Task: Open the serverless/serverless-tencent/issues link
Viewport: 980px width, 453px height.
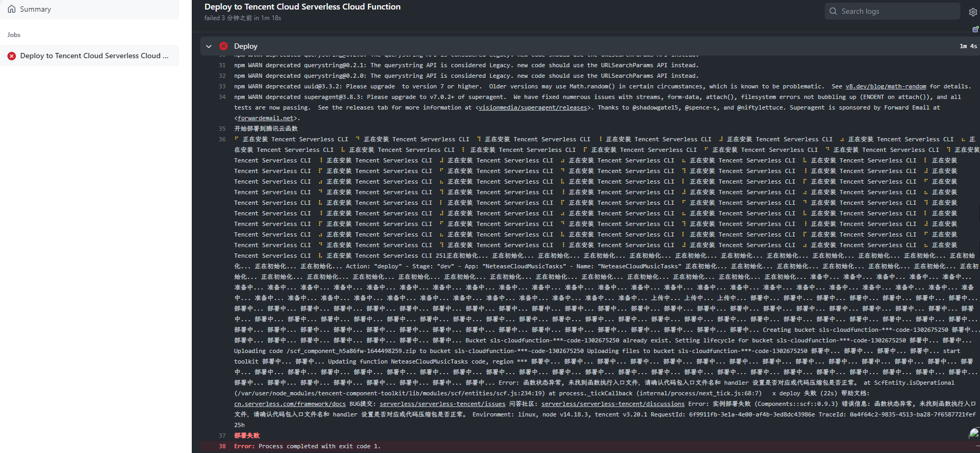Action: [442, 404]
